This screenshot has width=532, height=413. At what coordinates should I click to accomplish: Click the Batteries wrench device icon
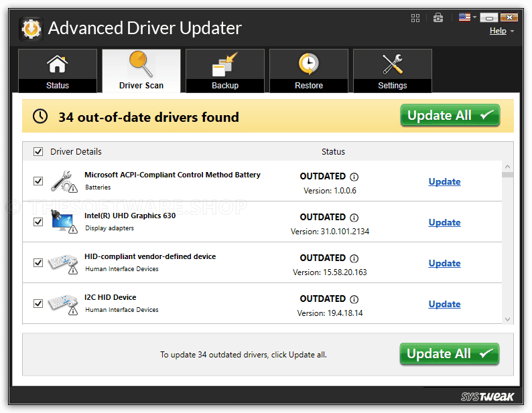tap(64, 181)
